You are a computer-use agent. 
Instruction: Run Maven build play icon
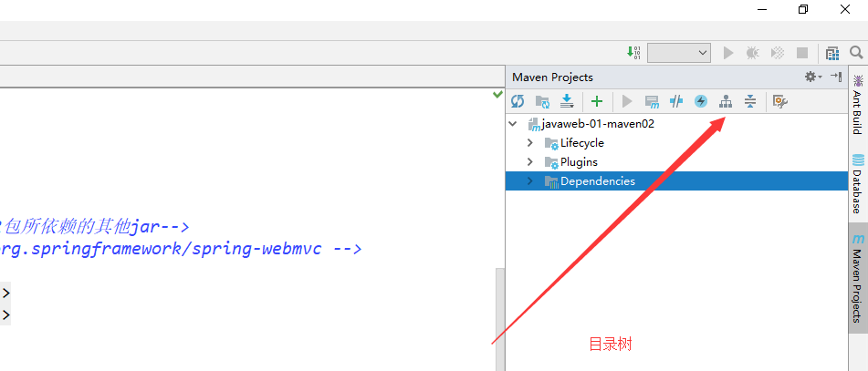click(627, 101)
